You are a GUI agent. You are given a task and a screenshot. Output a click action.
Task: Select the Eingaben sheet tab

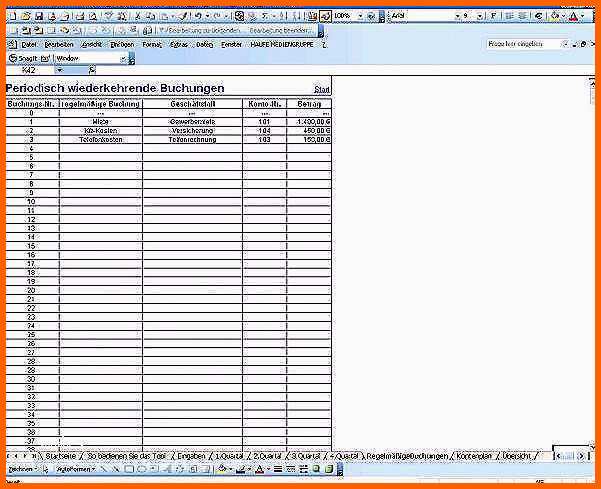point(191,456)
